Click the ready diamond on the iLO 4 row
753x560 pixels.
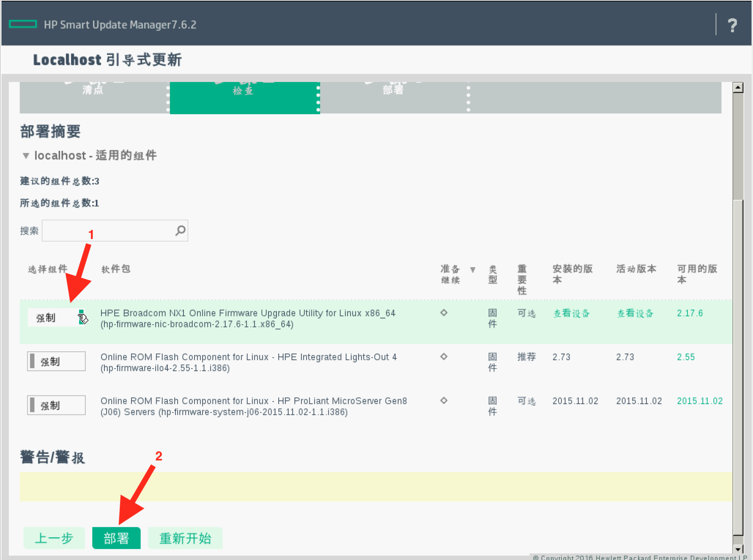click(x=444, y=357)
